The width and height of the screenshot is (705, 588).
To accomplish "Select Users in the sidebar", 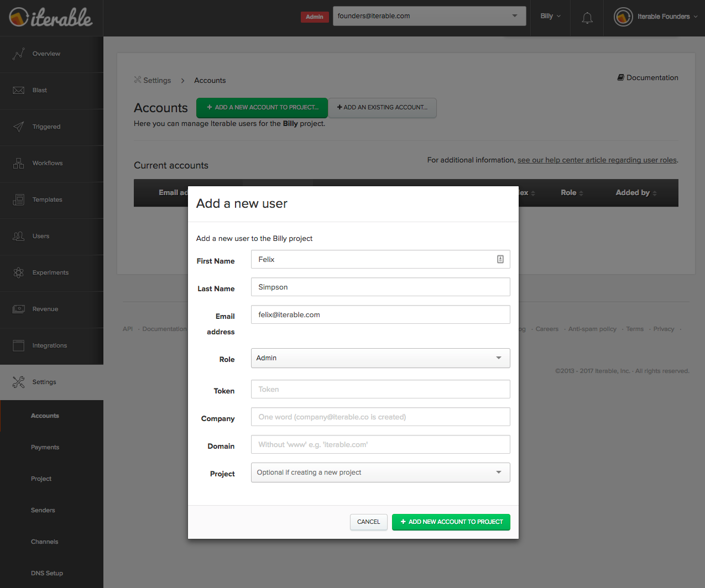I will tap(51, 237).
